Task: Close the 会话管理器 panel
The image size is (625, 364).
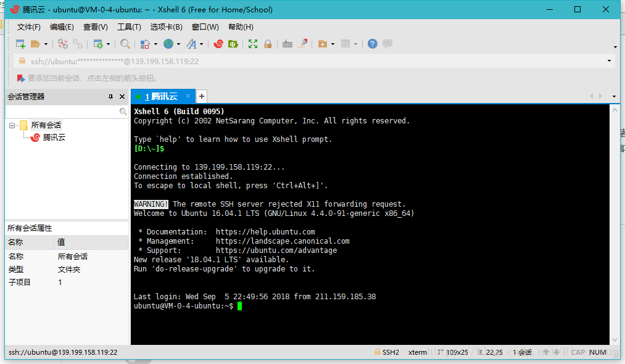Action: [122, 96]
